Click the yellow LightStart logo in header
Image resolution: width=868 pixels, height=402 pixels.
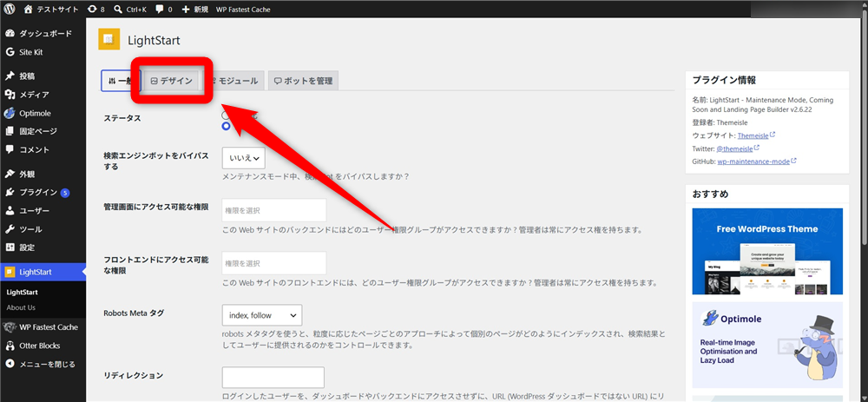pos(109,39)
